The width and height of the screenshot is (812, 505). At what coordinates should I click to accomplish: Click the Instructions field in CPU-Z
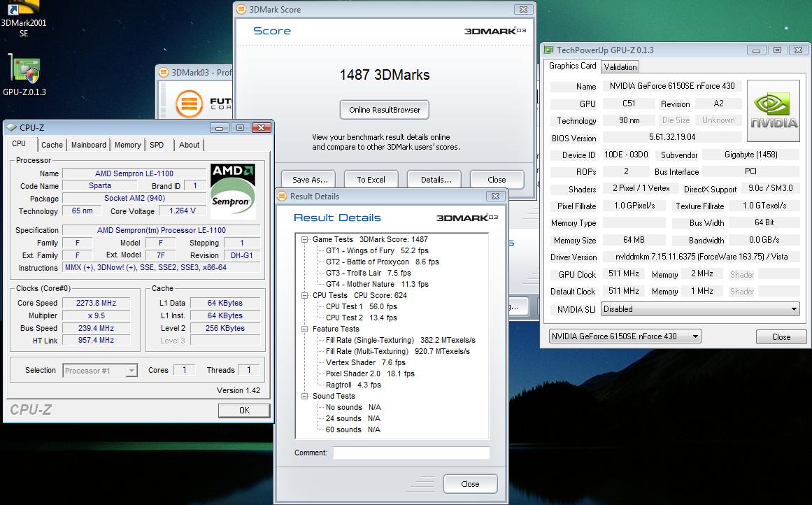pos(161,268)
